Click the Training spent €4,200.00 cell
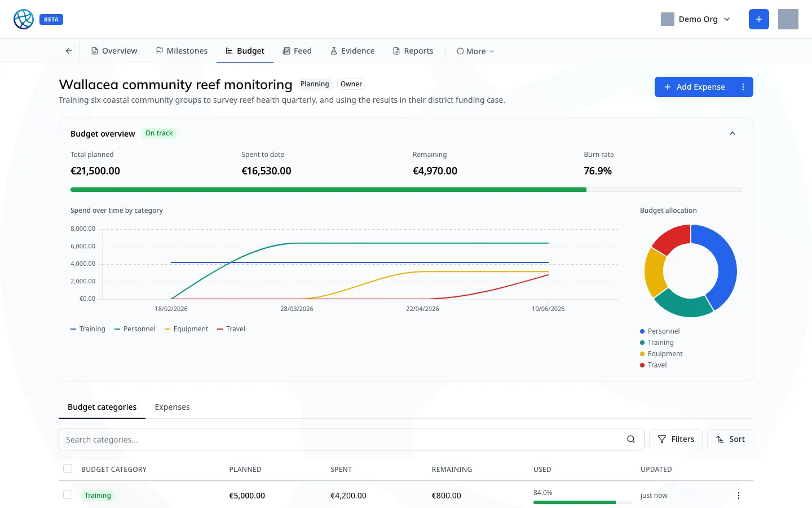This screenshot has height=508, width=812. tap(348, 496)
